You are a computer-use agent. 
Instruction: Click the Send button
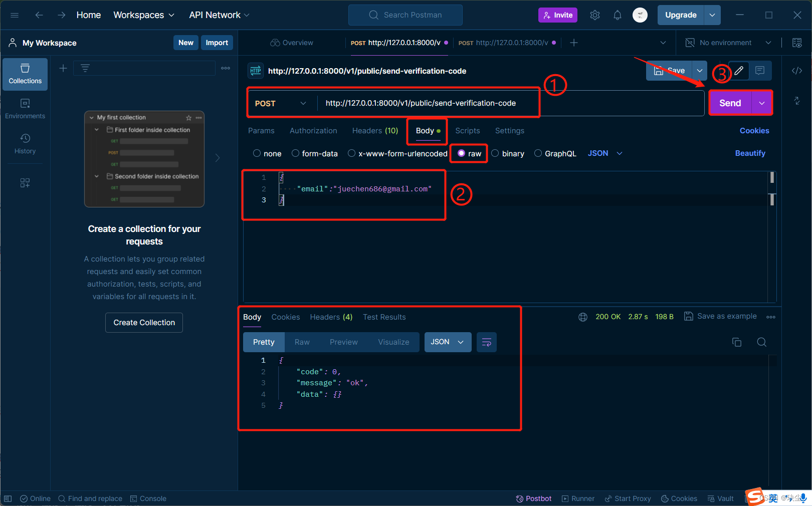point(730,103)
